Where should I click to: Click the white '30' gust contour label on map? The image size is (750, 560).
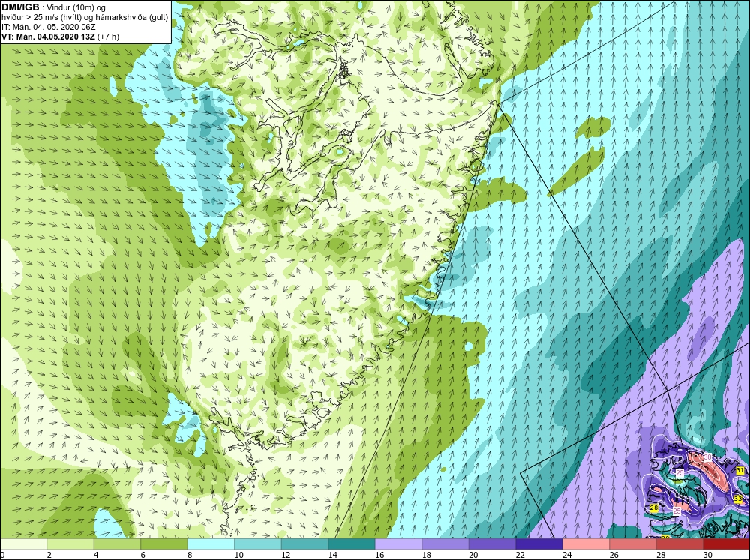pos(707,457)
